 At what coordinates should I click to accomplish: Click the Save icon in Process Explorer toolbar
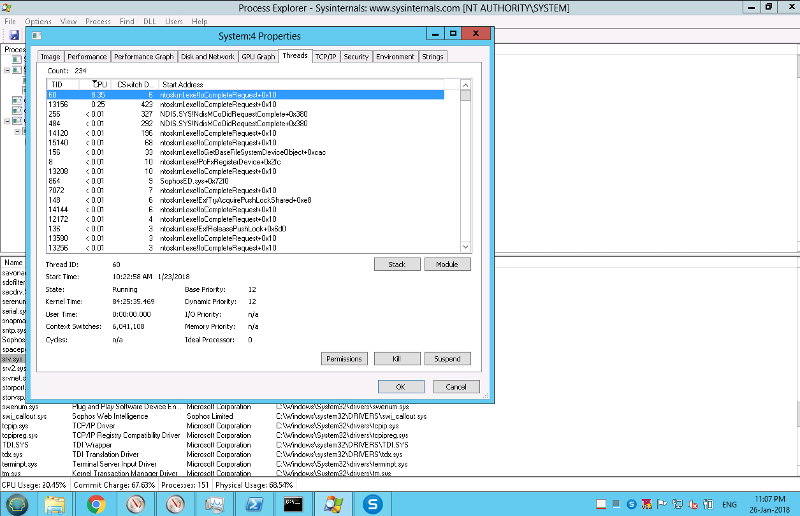(x=14, y=35)
